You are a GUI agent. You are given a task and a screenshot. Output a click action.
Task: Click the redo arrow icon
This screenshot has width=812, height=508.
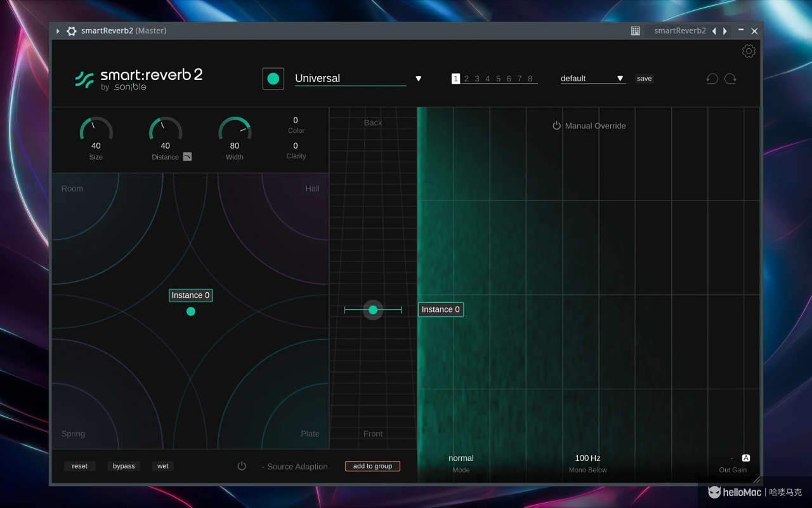coord(731,78)
